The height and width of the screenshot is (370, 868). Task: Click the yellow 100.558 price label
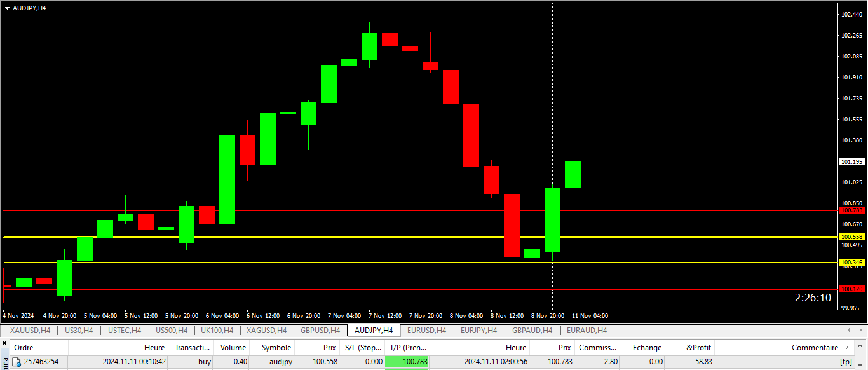point(851,236)
